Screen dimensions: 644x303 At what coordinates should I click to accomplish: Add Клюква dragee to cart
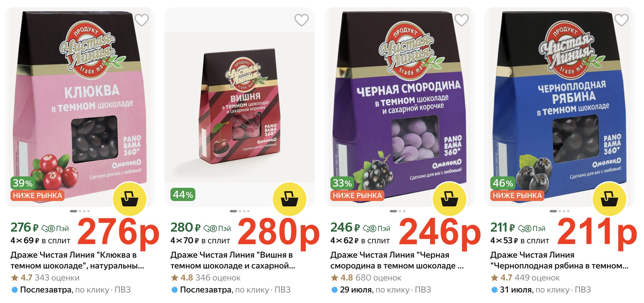pyautogui.click(x=129, y=199)
